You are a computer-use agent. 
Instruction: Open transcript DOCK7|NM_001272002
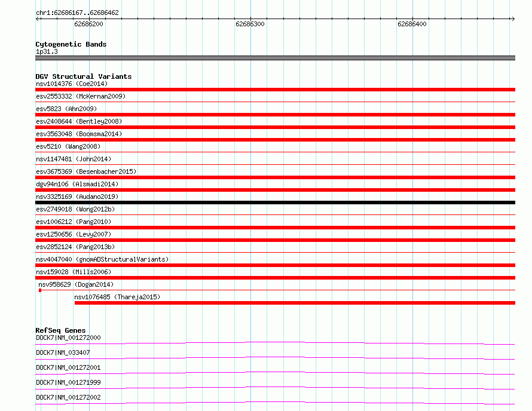point(68,397)
